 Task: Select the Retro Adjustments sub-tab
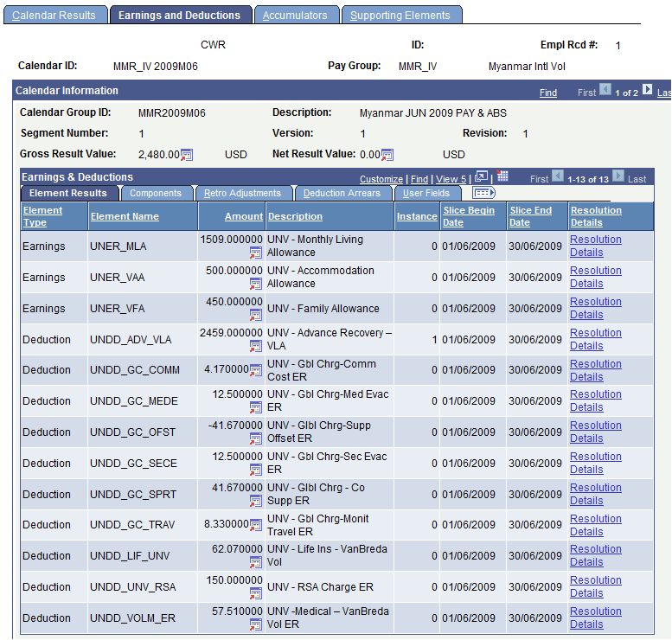tap(242, 193)
